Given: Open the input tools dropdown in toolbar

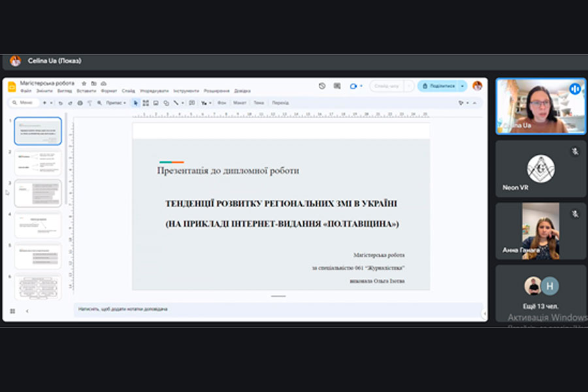Looking at the screenshot, I should pos(206,103).
